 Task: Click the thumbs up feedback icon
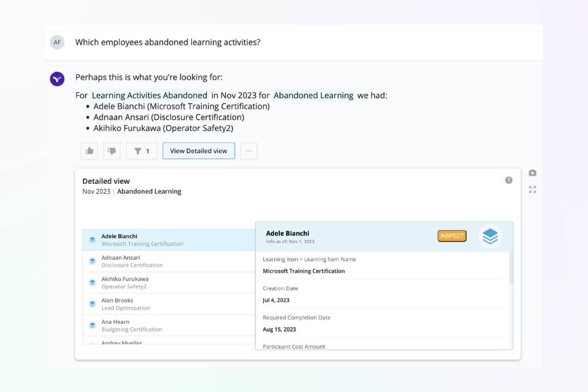[89, 151]
